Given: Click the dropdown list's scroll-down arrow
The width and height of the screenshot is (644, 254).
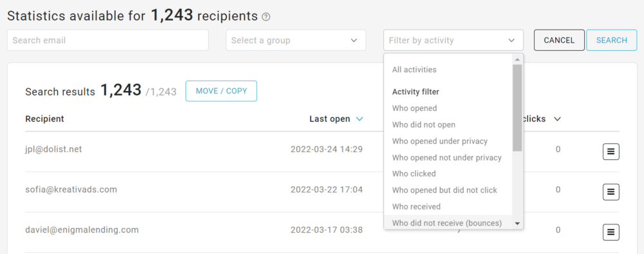Looking at the screenshot, I should tap(518, 223).
